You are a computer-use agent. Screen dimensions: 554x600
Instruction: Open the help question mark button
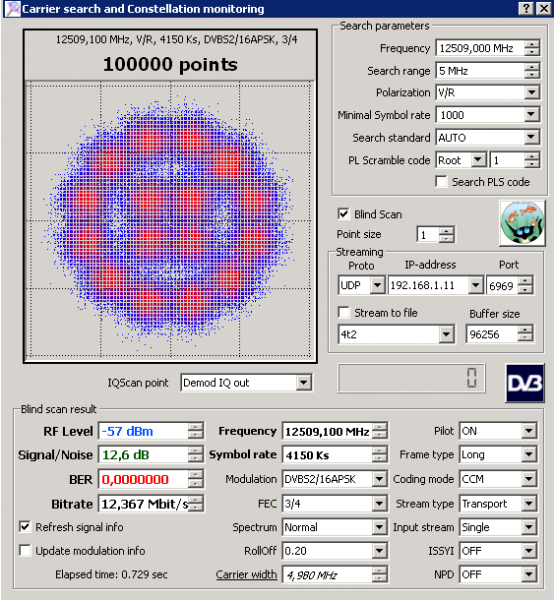pyautogui.click(x=527, y=8)
